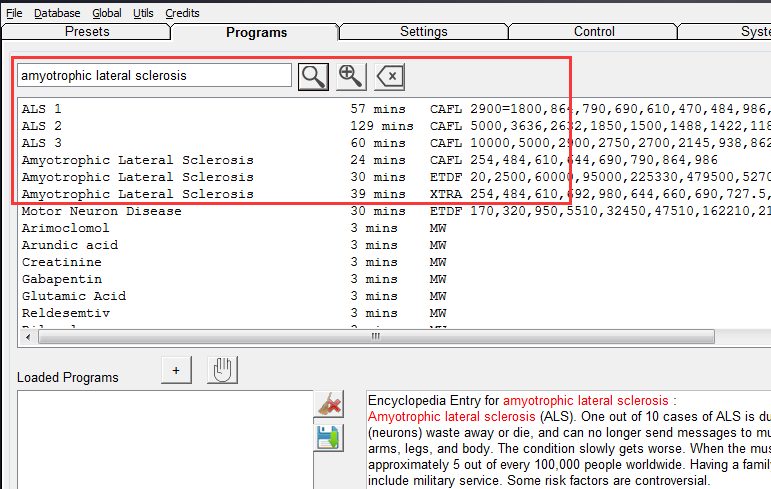
Task: Click the hand icon button
Action: click(x=222, y=370)
